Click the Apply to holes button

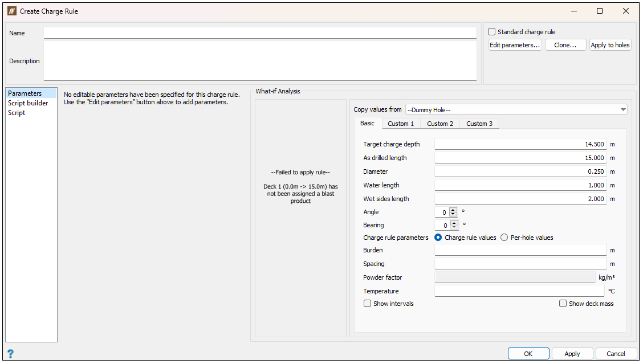[610, 45]
